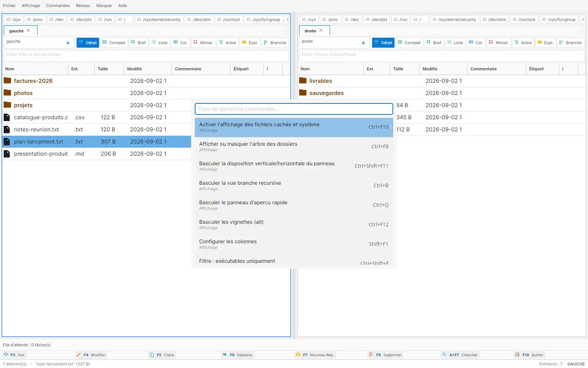Viewport: 588px width, 368px height.
Task: Click F10 Quitter button
Action: (530, 355)
